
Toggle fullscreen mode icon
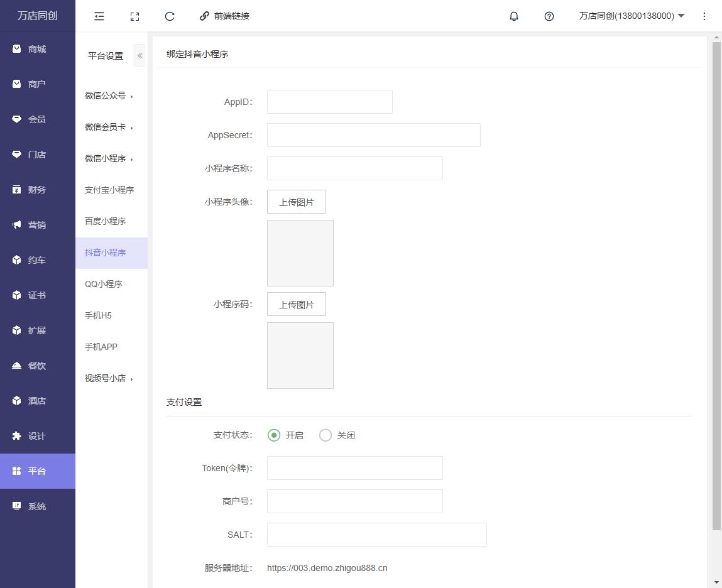[134, 16]
